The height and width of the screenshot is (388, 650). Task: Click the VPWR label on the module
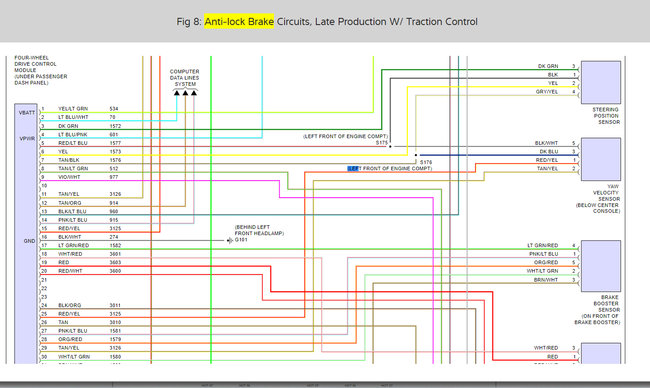tap(27, 138)
